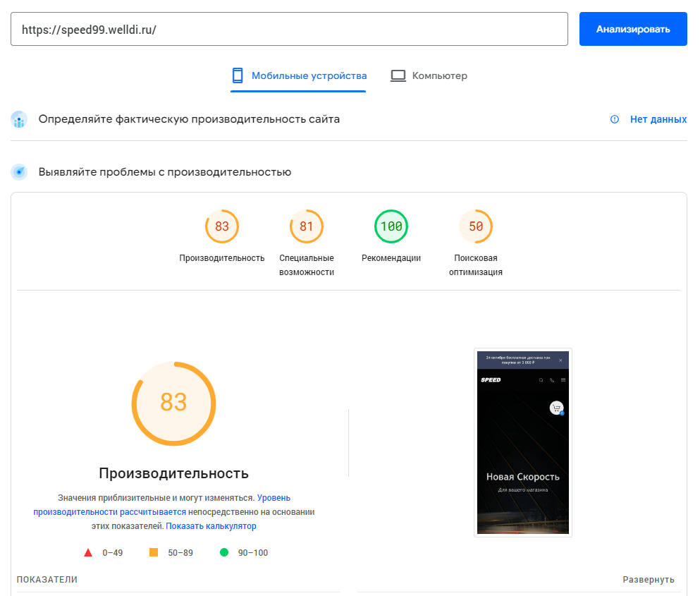The width and height of the screenshot is (700, 596).
Task: Click the field data icon beside Определяйте
Action: click(19, 120)
